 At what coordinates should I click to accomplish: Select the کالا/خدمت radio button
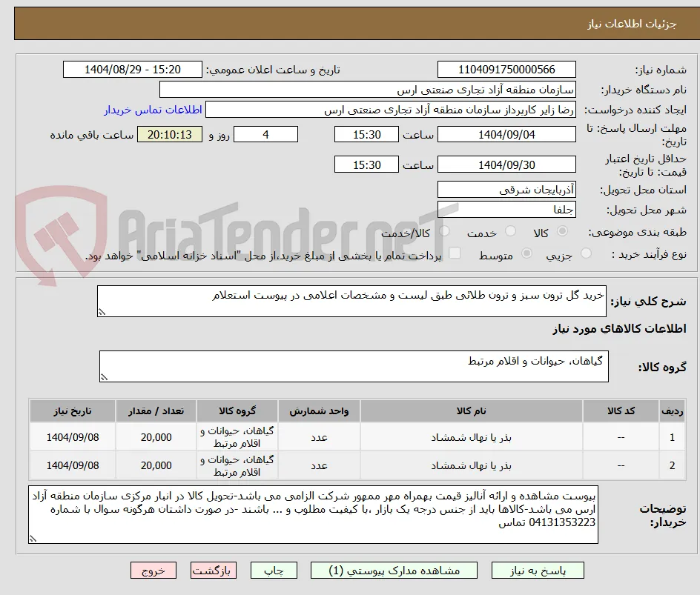[444, 231]
